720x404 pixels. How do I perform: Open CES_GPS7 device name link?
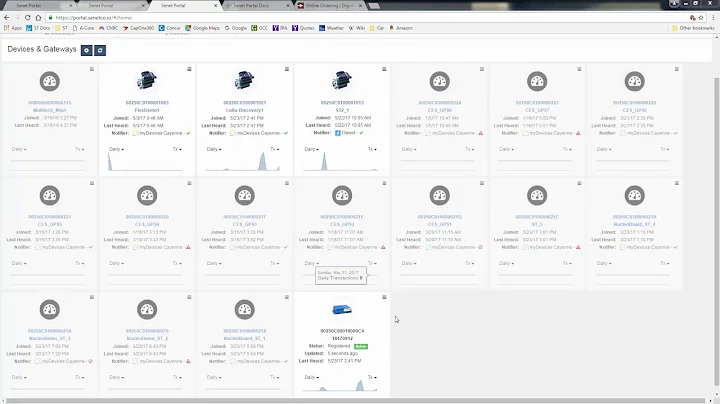click(x=537, y=110)
